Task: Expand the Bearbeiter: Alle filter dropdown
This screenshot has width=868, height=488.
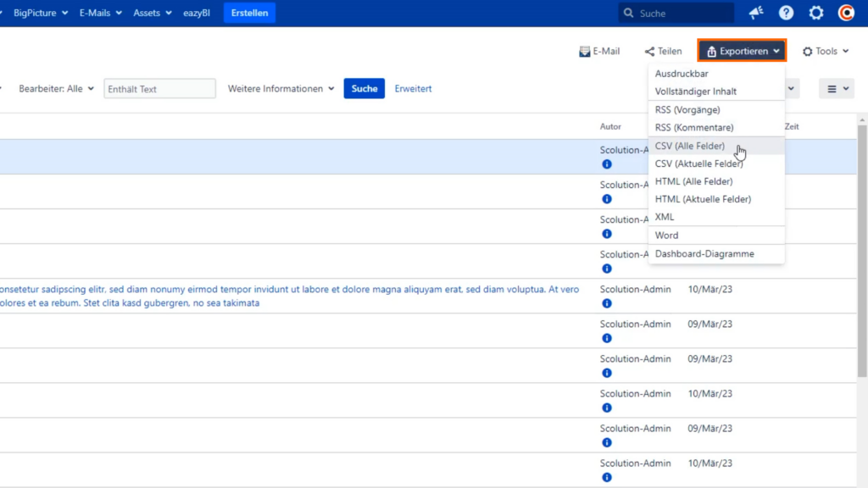Action: click(56, 88)
